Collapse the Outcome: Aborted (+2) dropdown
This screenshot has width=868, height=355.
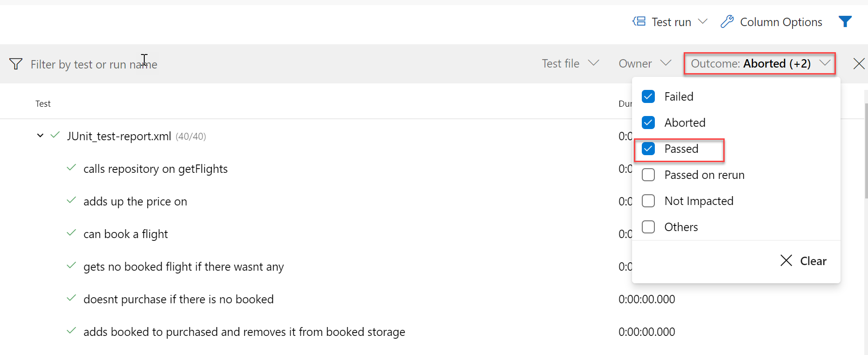pos(760,63)
